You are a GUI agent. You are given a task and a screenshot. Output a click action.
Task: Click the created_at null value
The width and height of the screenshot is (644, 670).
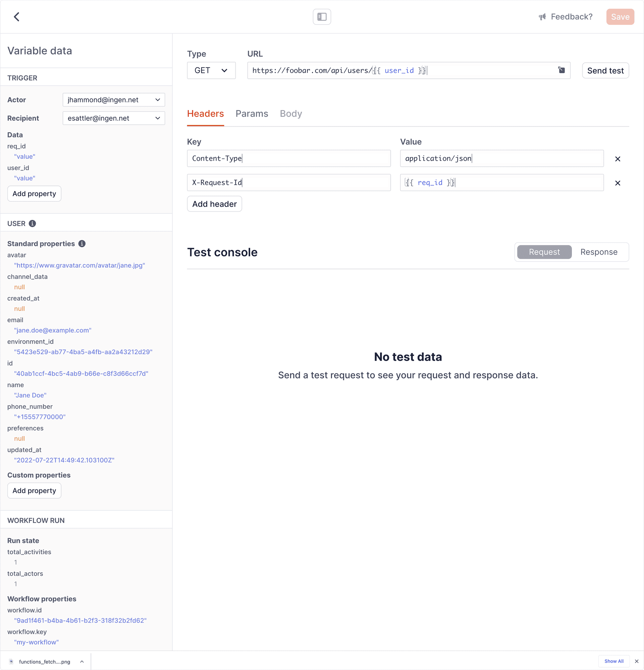coord(19,309)
